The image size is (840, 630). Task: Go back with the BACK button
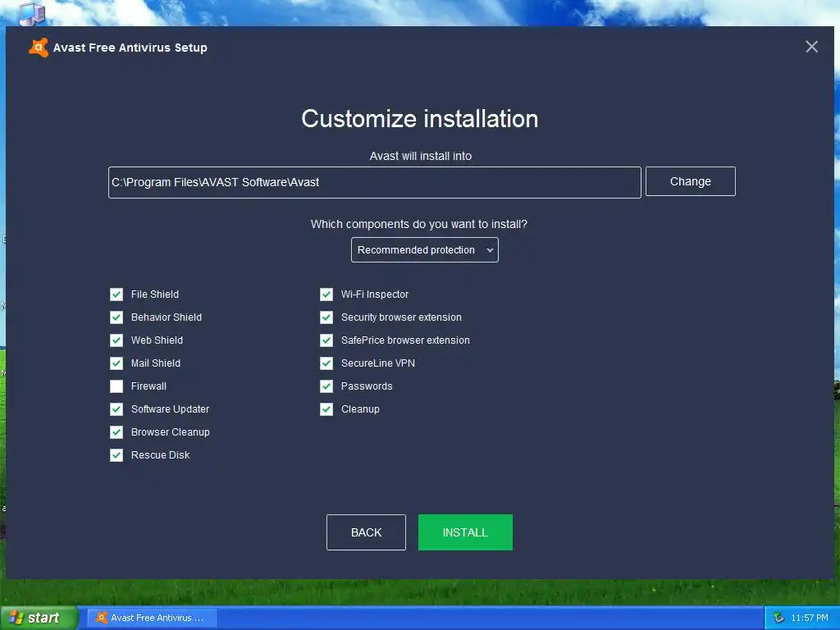[x=366, y=532]
